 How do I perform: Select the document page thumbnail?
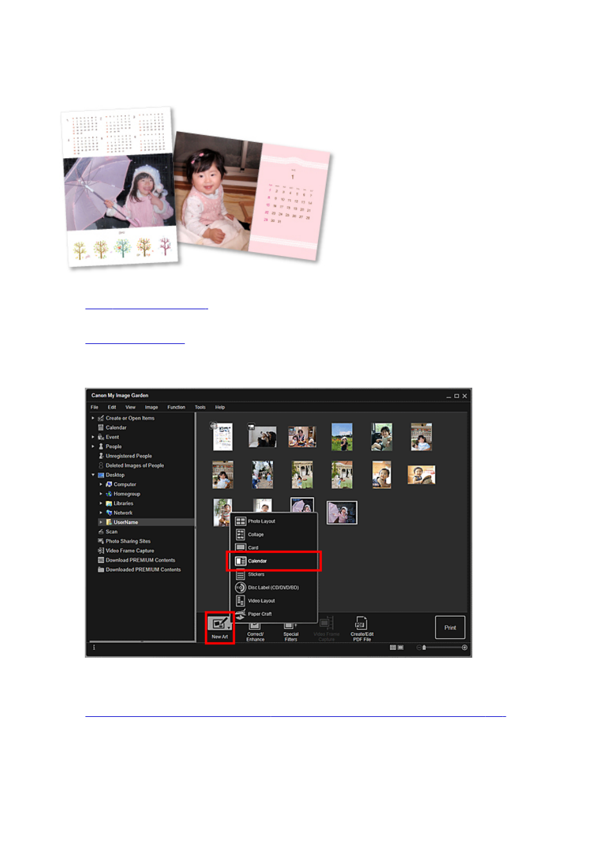(x=222, y=437)
